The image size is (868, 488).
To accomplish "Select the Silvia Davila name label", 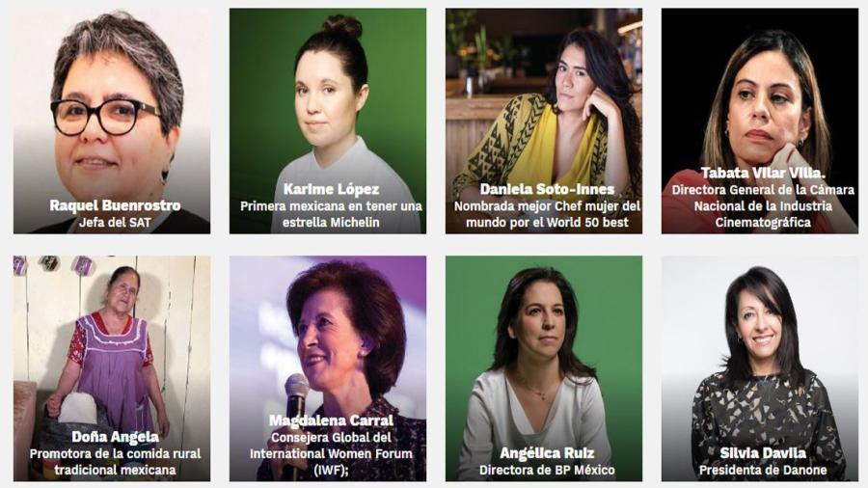I will 763,453.
